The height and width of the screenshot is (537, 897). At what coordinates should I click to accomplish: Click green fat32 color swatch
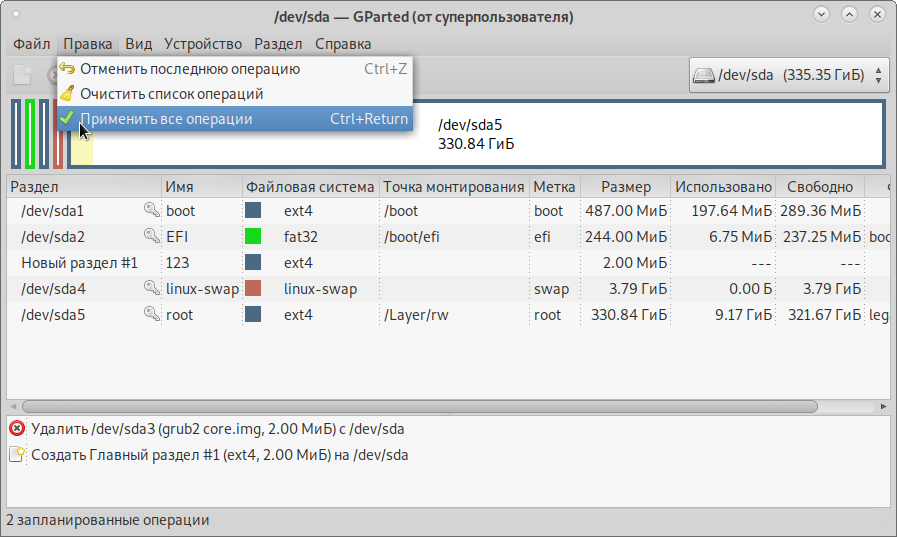[x=253, y=236]
